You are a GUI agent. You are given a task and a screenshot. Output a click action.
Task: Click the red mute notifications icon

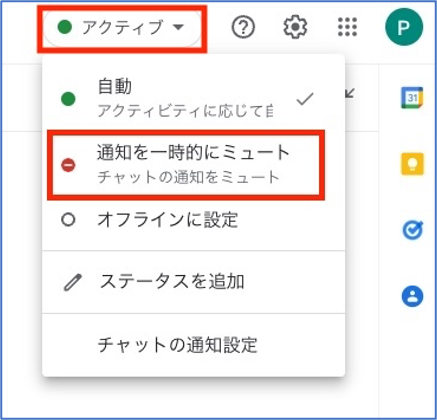pyautogui.click(x=68, y=165)
